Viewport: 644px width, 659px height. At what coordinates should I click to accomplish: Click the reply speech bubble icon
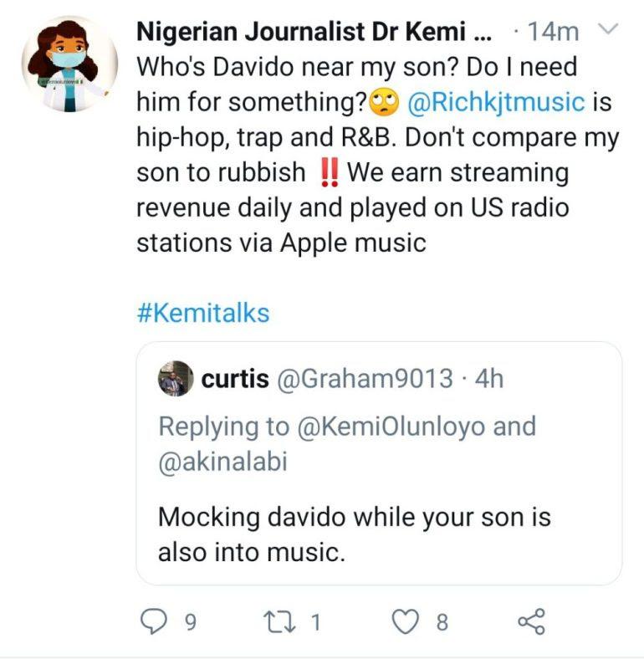coord(152,622)
